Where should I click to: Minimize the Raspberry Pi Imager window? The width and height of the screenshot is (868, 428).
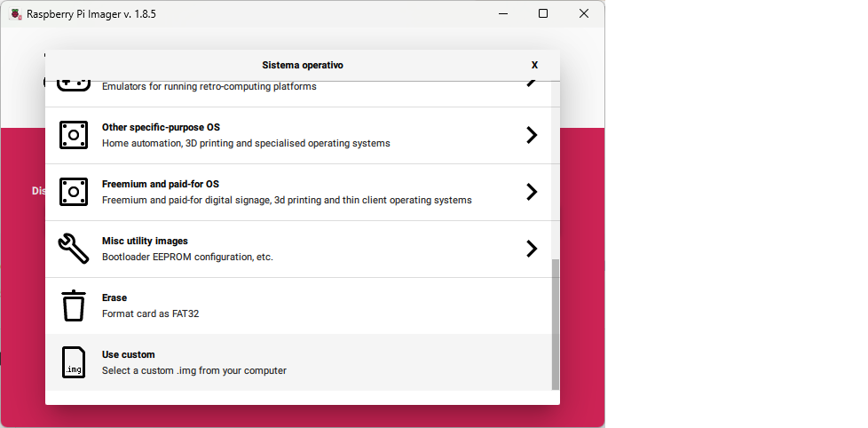coord(503,14)
